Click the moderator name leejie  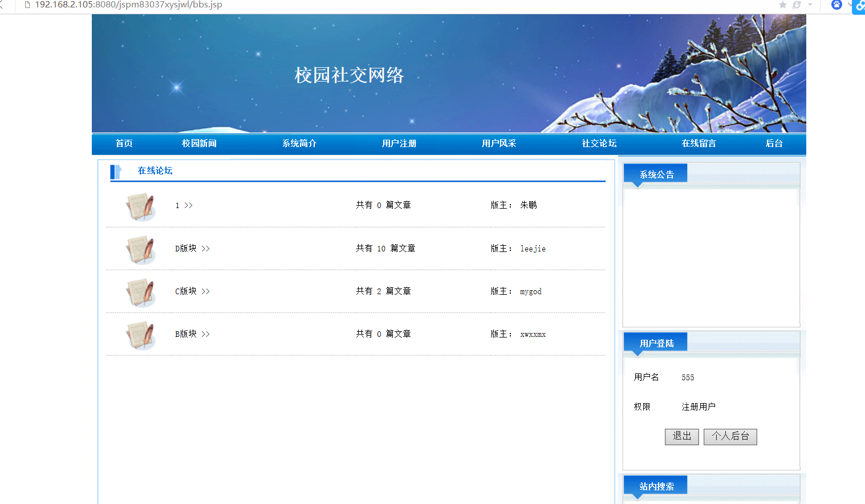coord(533,249)
